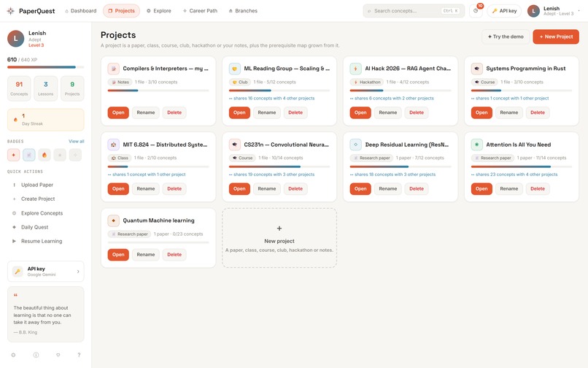Click the PaperQuest logo icon
Image resolution: width=588 pixels, height=368 pixels.
[10, 11]
